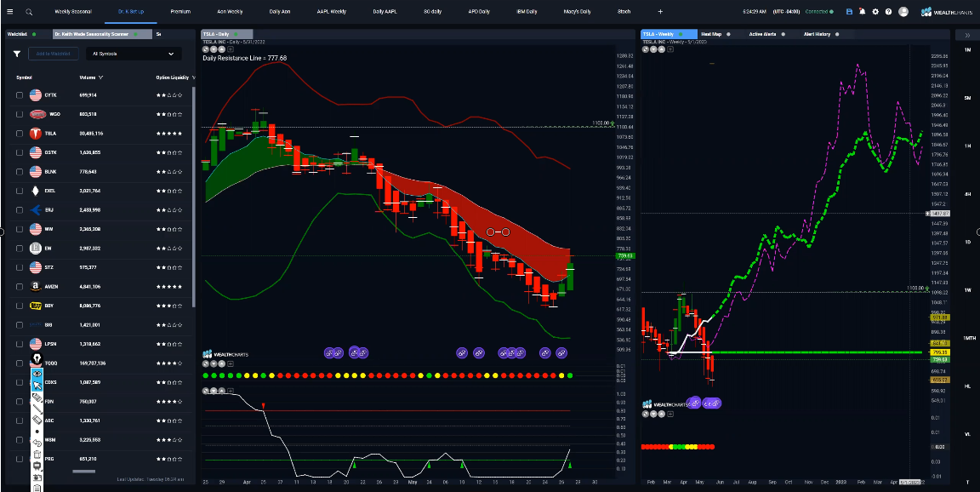Select the eraser annotation tool

click(x=37, y=420)
